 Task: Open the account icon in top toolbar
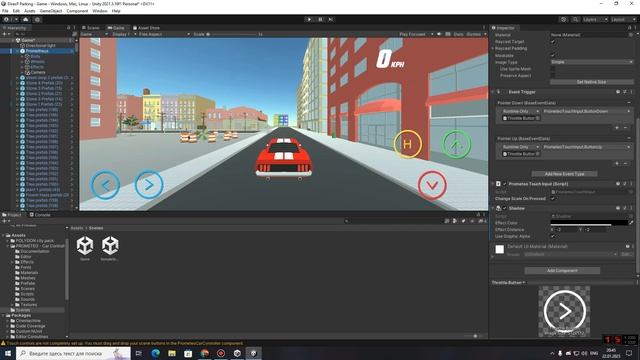6,19
